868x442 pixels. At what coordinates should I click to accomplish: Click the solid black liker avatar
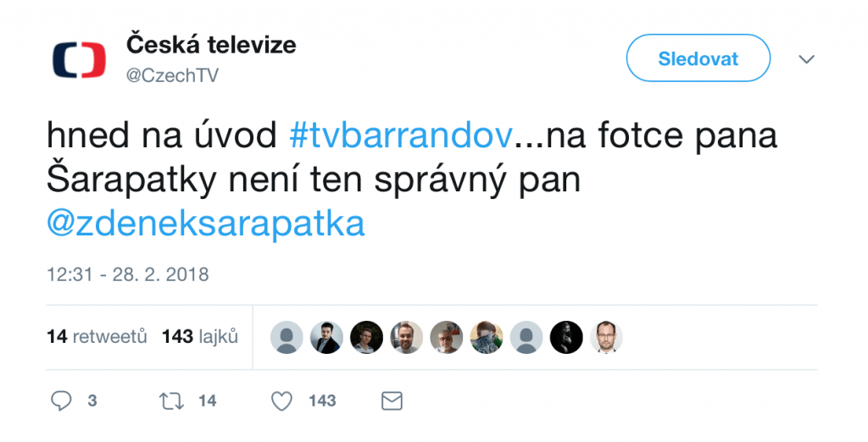566,337
